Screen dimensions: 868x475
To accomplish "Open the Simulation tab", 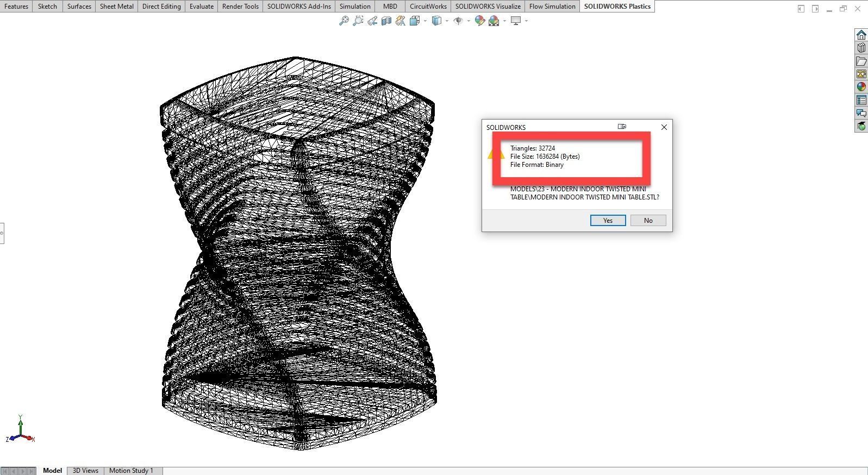I will 355,7.
